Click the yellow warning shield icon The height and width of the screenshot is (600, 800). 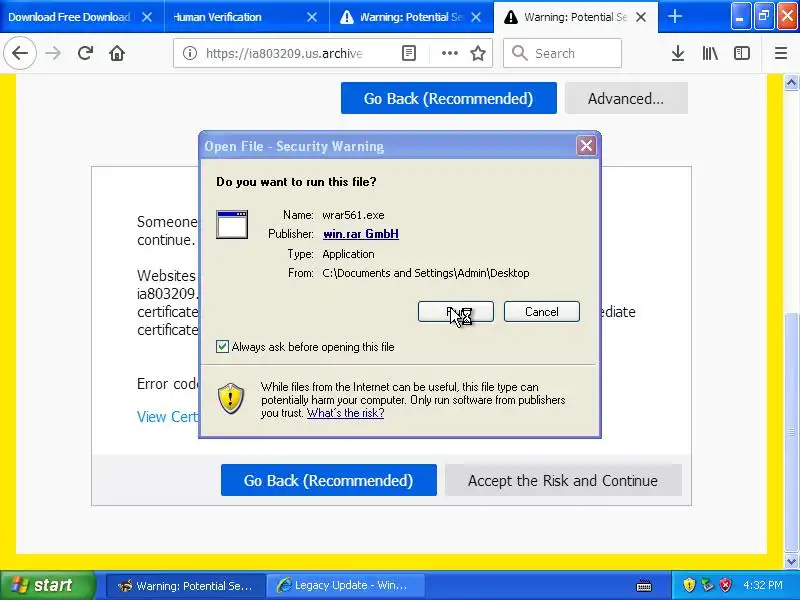click(x=231, y=398)
